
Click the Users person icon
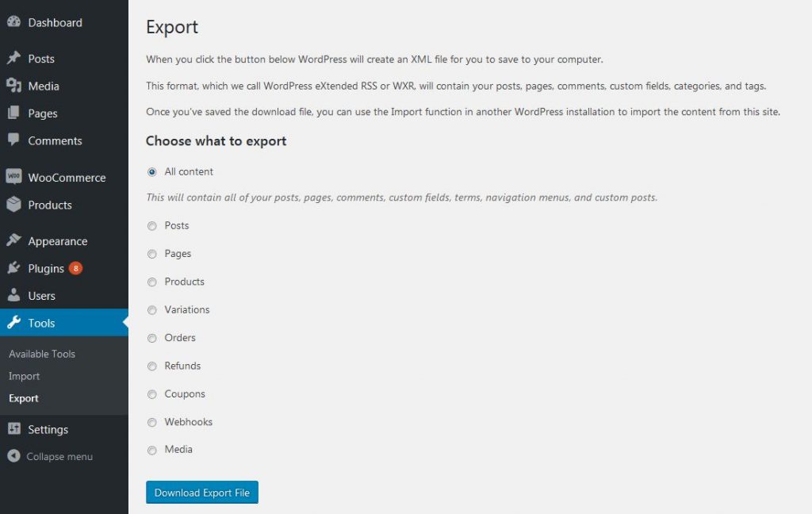pyautogui.click(x=14, y=295)
